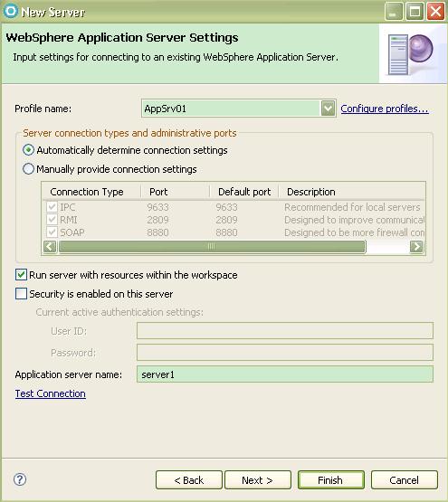The width and height of the screenshot is (448, 502).
Task: Maximize the New Server window
Action: [x=415, y=12]
